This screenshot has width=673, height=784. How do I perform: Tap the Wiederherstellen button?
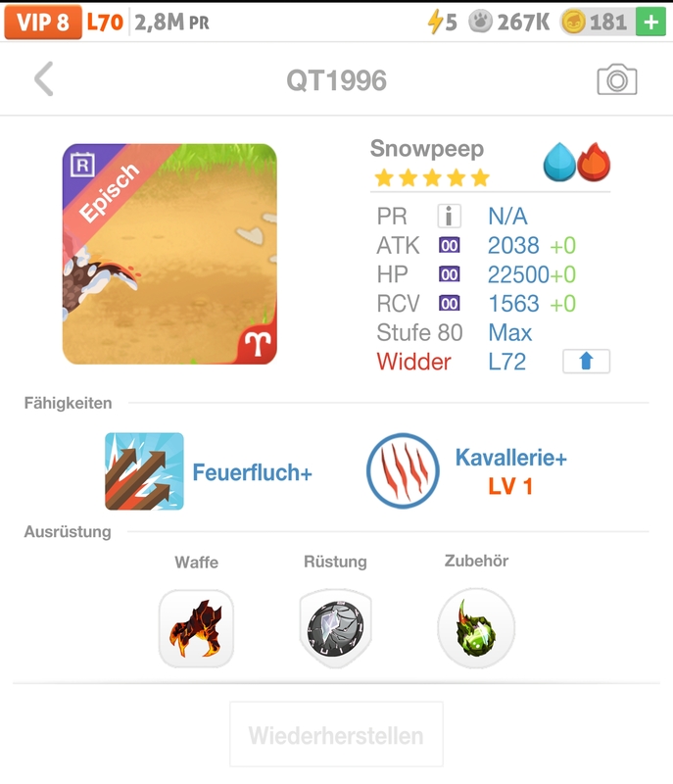(x=336, y=734)
